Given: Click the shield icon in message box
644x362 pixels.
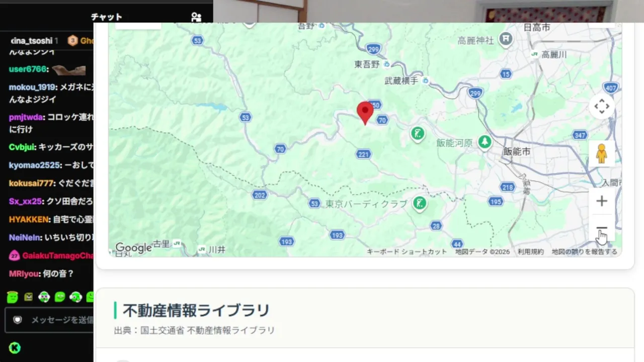Looking at the screenshot, I should tap(18, 320).
